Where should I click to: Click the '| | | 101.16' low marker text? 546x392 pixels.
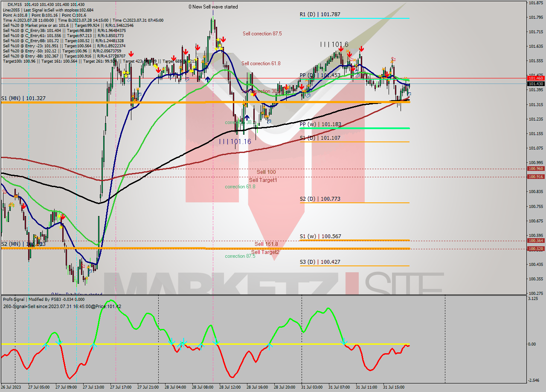pos(235,141)
